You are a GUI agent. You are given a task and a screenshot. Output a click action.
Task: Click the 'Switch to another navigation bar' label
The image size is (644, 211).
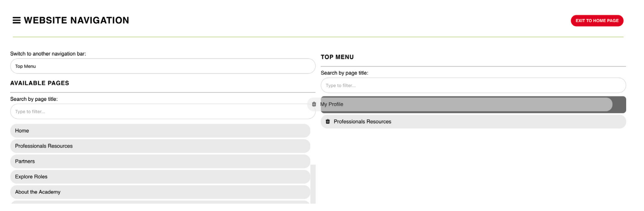[x=48, y=54]
